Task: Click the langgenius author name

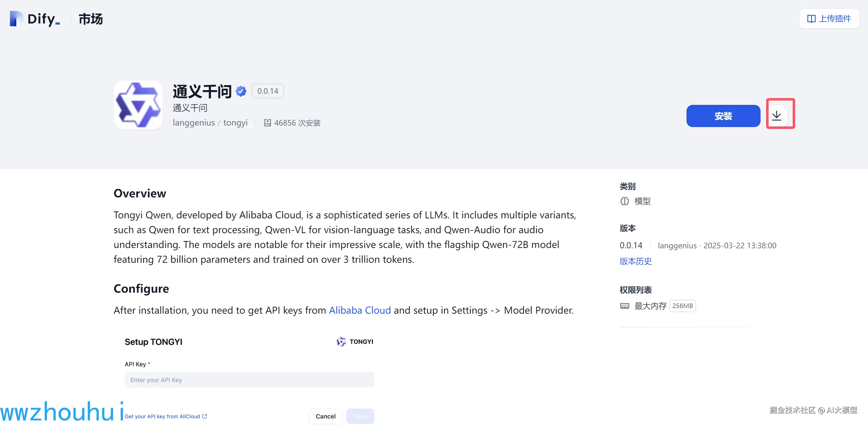Action: [x=194, y=122]
